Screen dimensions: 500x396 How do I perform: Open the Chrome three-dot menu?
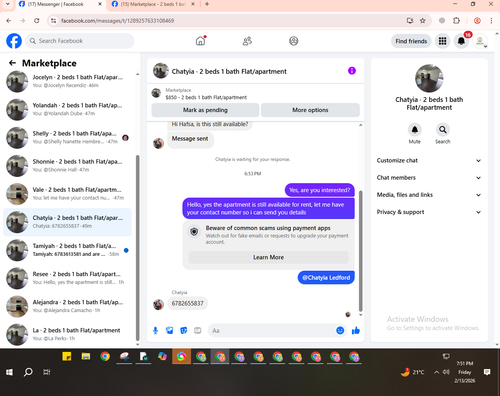coord(491,21)
